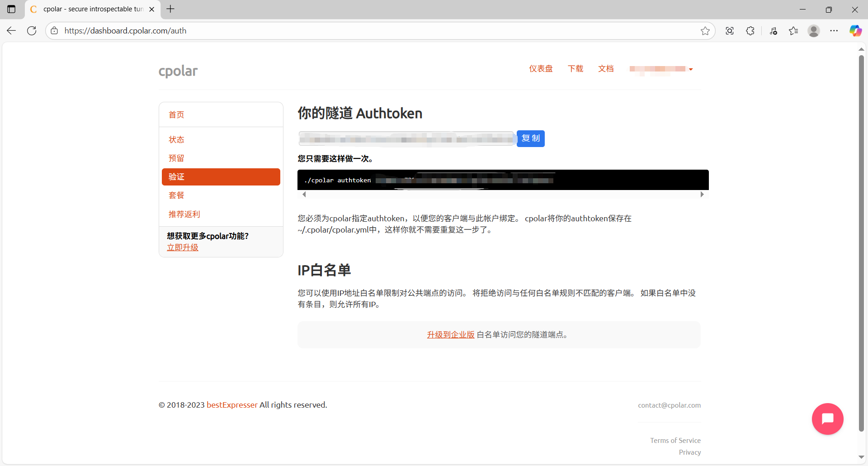Click the 升级到企业版 link
Image resolution: width=868 pixels, height=466 pixels.
pos(451,335)
